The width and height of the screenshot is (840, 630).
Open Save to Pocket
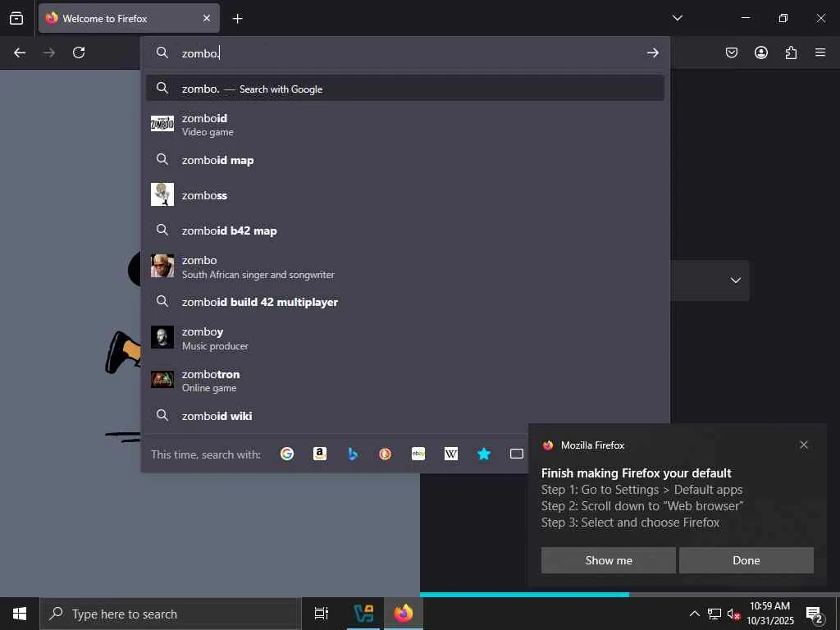pyautogui.click(x=731, y=52)
